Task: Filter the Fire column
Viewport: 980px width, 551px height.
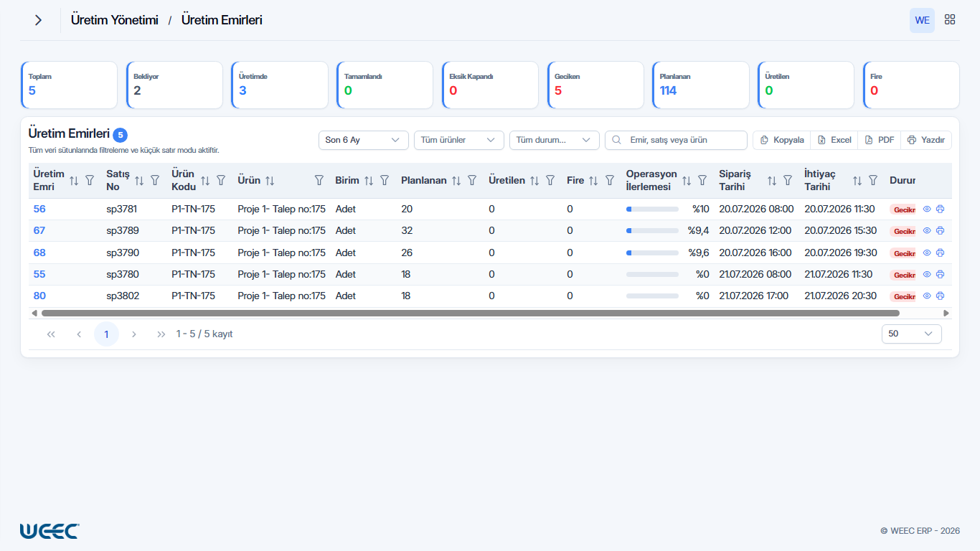Action: tap(610, 181)
